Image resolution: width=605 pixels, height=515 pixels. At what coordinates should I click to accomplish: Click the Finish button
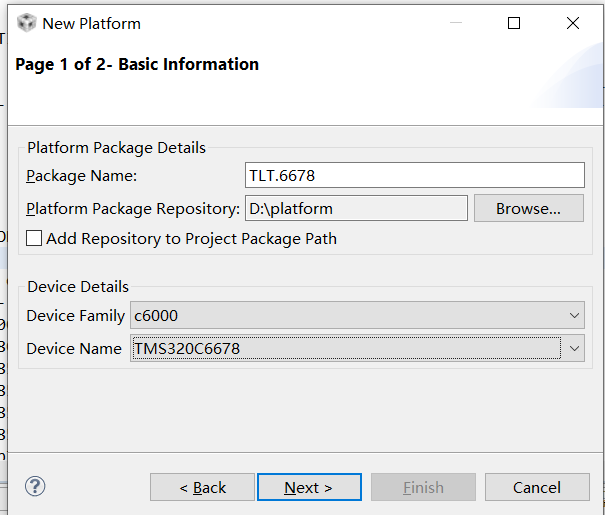(423, 487)
